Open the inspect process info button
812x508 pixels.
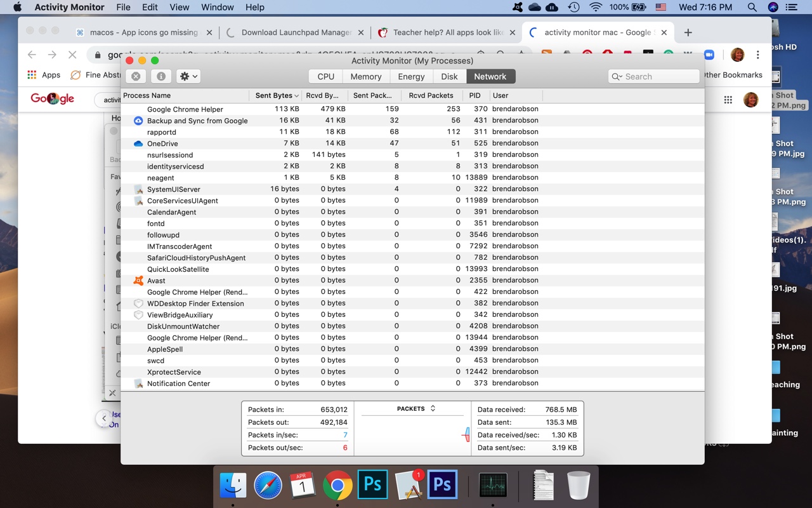point(161,76)
